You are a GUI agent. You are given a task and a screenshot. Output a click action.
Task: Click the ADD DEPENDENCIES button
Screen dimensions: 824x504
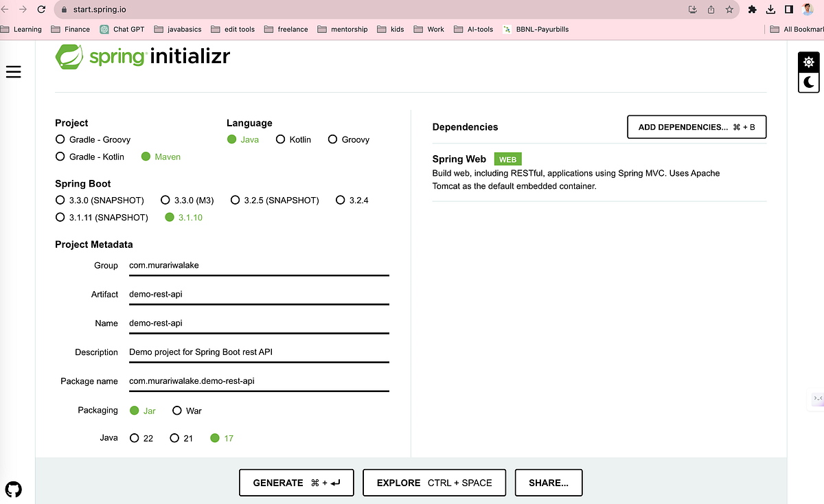click(x=696, y=127)
